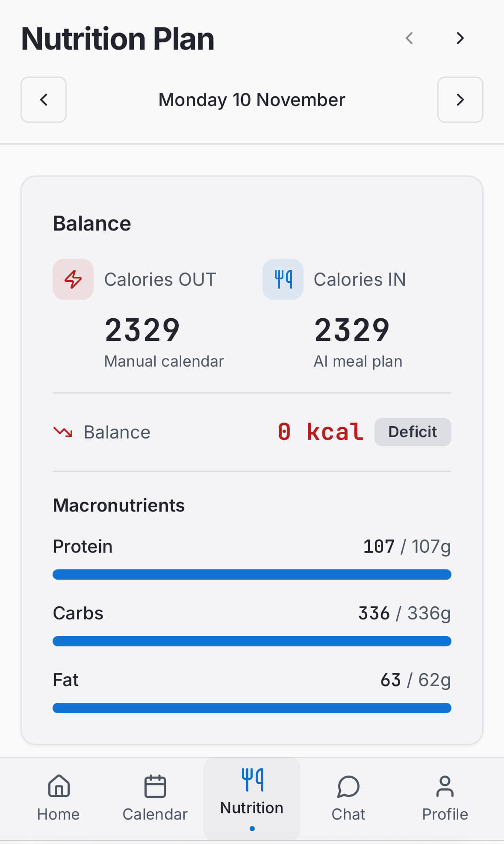This screenshot has width=504, height=844.
Task: Go to the previous day with left arrow button
Action: click(x=44, y=100)
